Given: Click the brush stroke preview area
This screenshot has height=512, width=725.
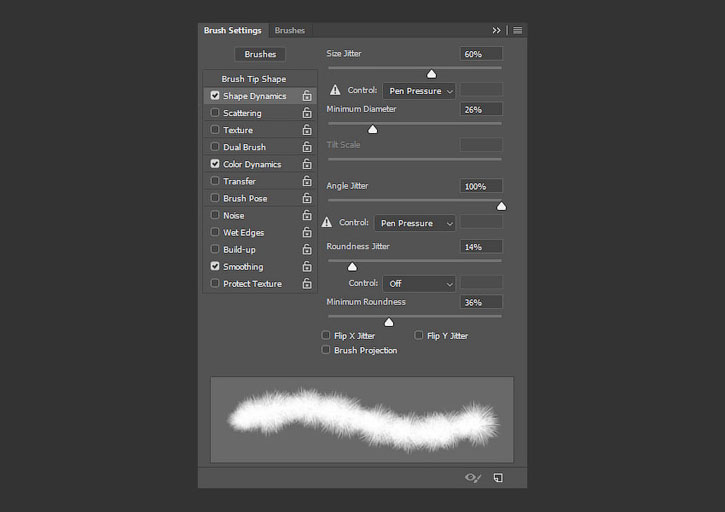Looking at the screenshot, I should (362, 419).
